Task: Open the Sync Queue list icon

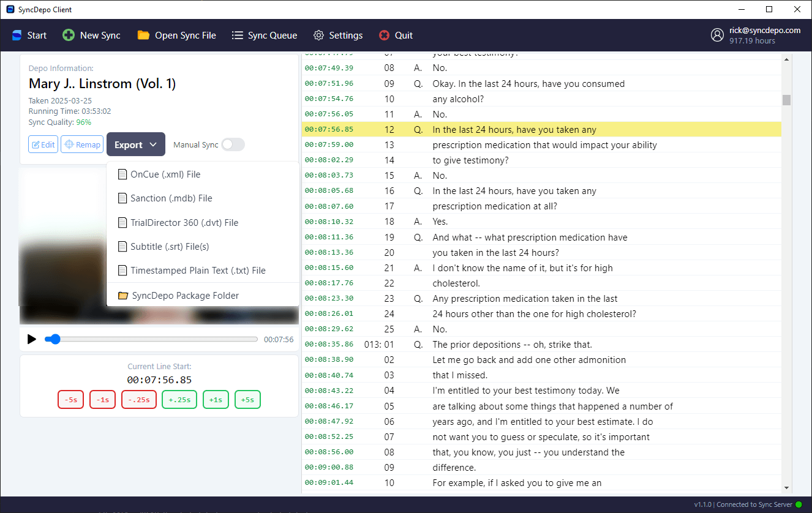Action: pyautogui.click(x=238, y=36)
